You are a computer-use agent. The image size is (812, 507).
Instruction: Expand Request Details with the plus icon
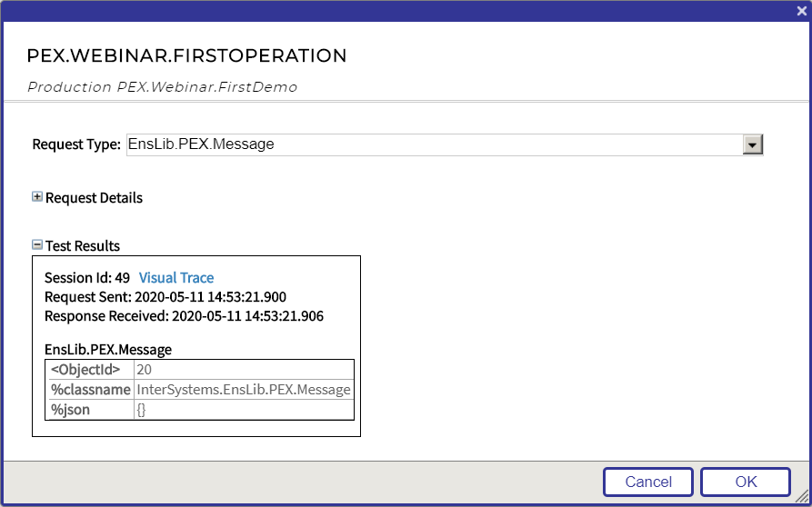(x=37, y=197)
